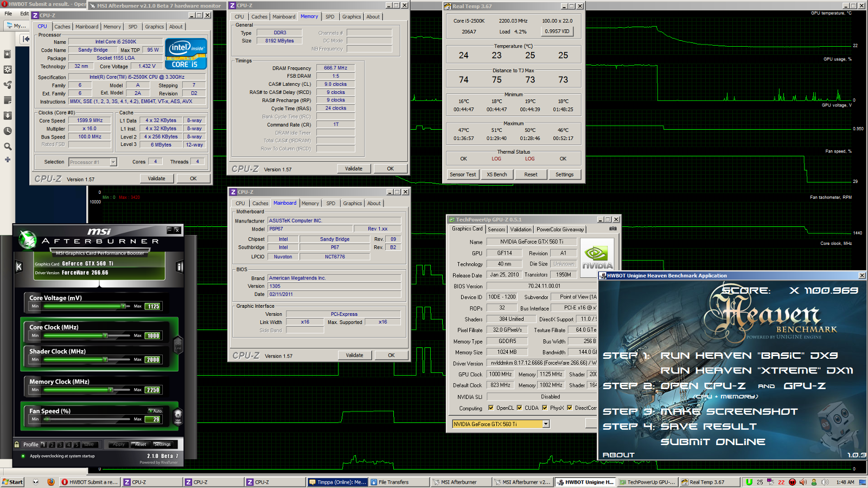Open Afterburner Settings button
The height and width of the screenshot is (488, 868).
point(162,445)
